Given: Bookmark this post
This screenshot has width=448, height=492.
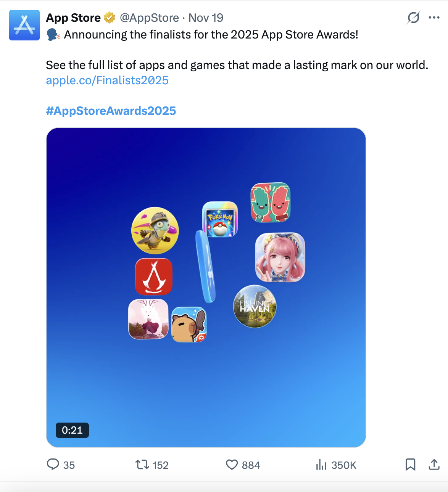Looking at the screenshot, I should [x=410, y=465].
